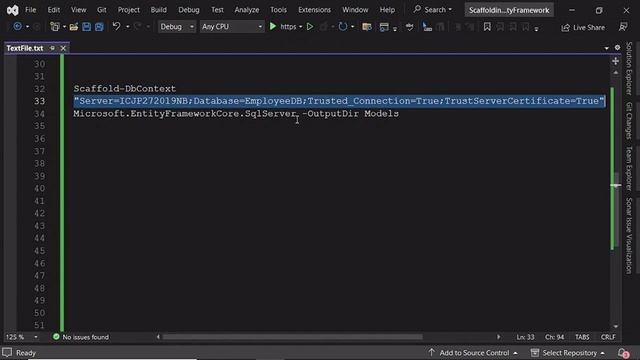This screenshot has height=360, width=640.
Task: Expand the hot reload options arrow
Action: click(x=353, y=27)
